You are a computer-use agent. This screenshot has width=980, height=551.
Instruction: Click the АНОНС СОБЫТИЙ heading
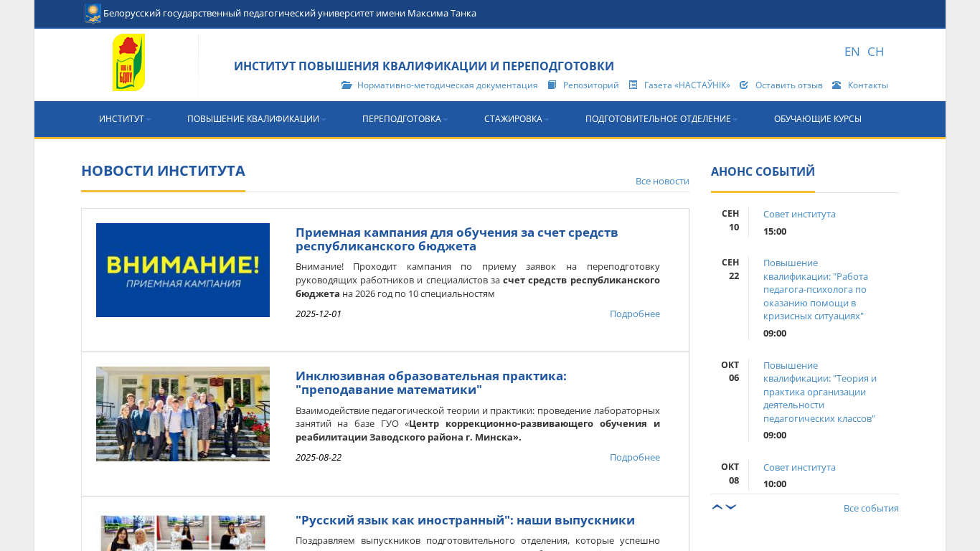[763, 171]
